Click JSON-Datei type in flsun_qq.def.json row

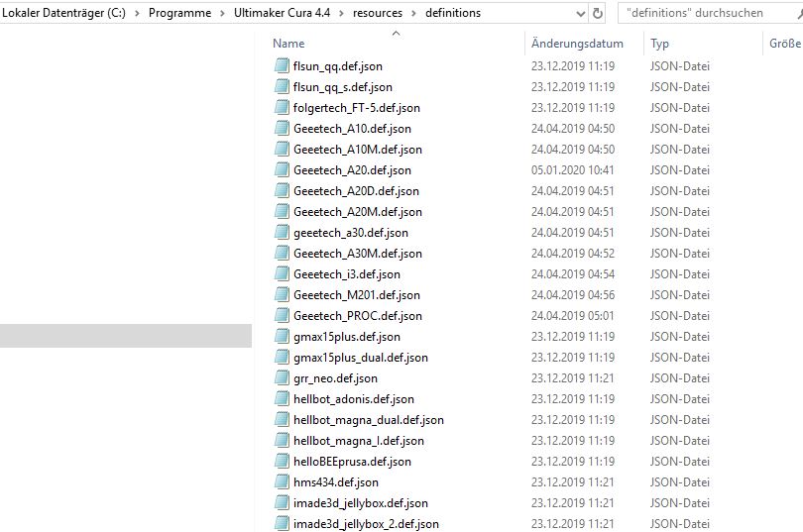coord(679,66)
